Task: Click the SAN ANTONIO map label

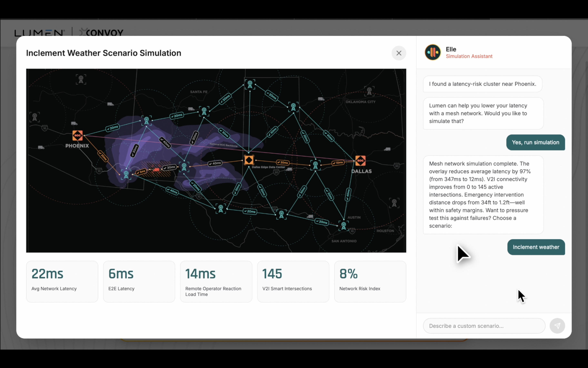Action: (x=344, y=241)
